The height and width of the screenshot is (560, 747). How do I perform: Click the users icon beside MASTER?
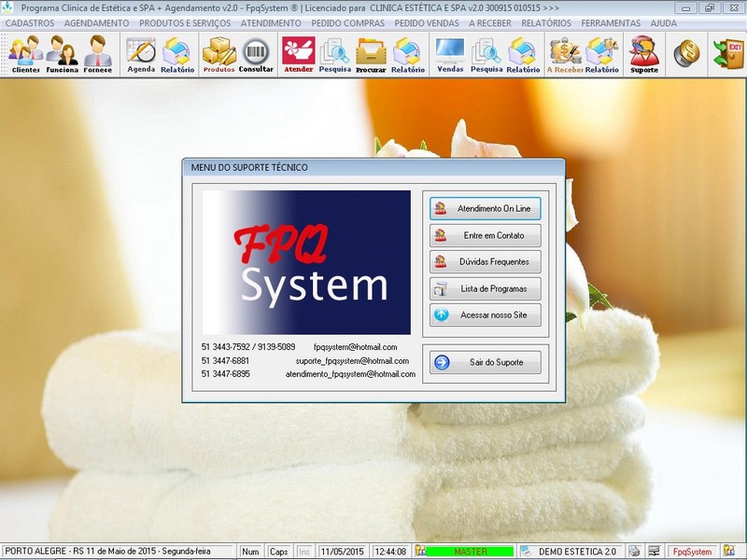point(419,551)
